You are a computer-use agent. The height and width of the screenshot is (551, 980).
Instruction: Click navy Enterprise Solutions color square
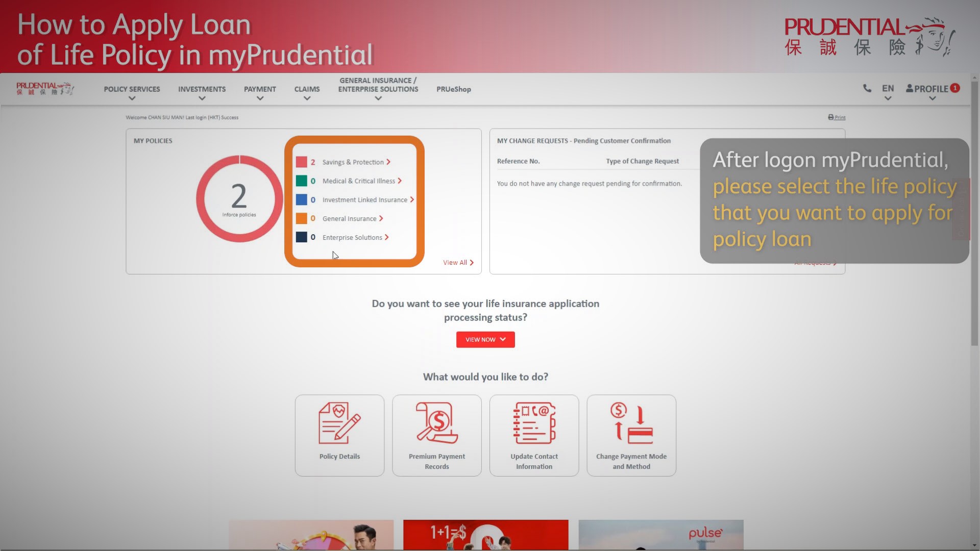(x=302, y=238)
